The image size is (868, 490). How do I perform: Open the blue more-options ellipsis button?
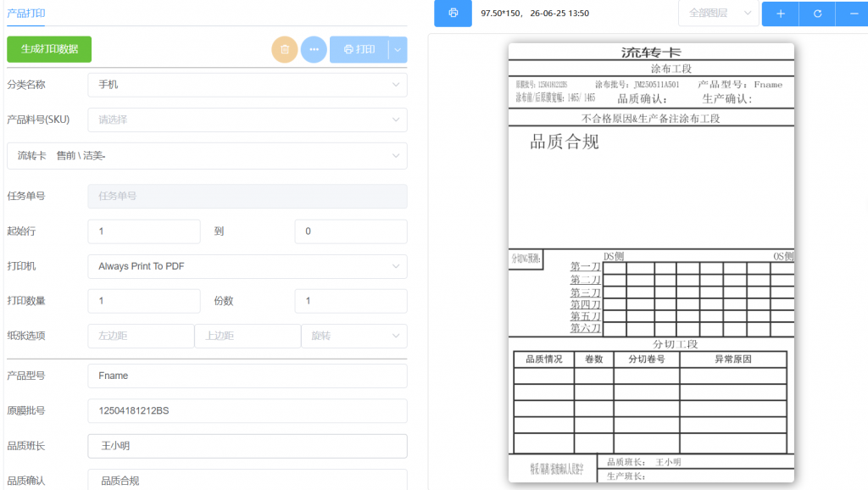[314, 49]
